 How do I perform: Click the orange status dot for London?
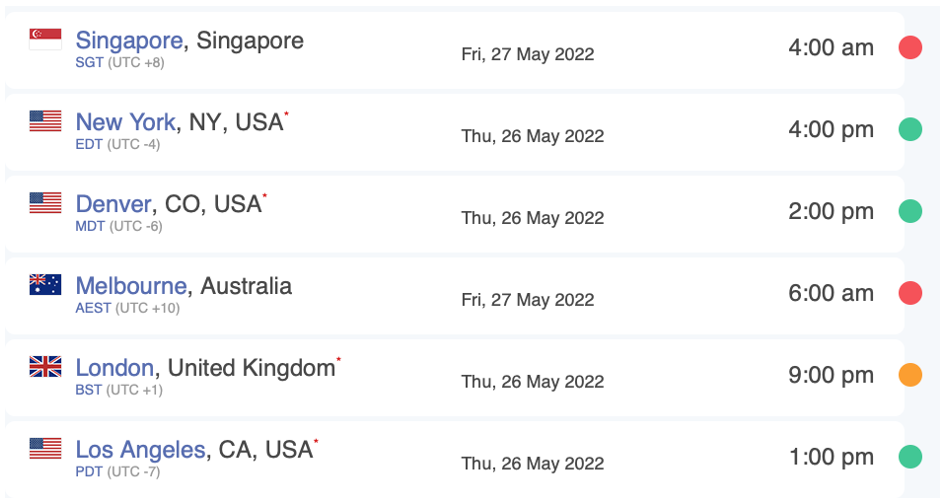910,375
